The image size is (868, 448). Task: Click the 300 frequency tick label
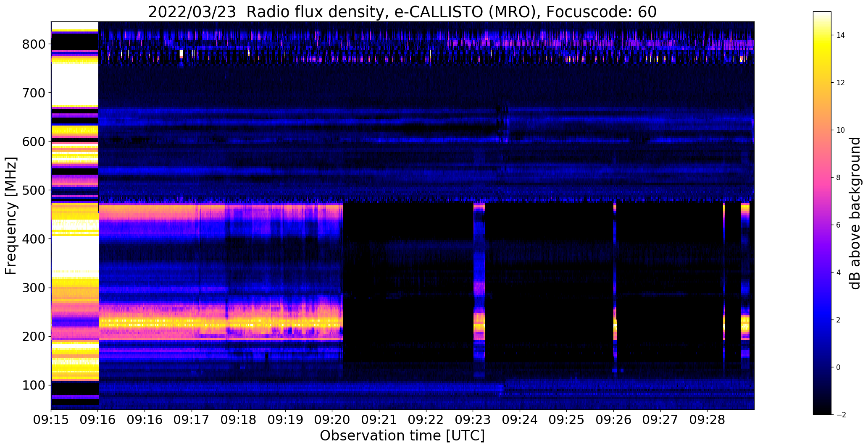pyautogui.click(x=34, y=288)
